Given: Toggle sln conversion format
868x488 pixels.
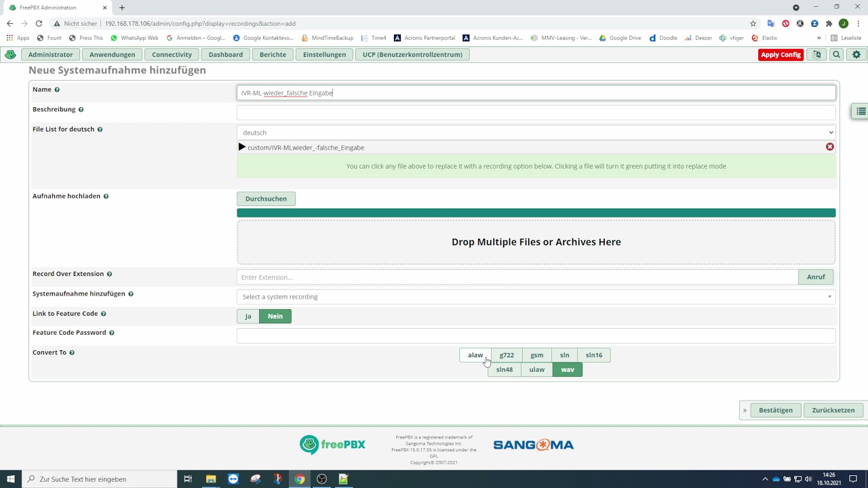Looking at the screenshot, I should click(x=564, y=355).
